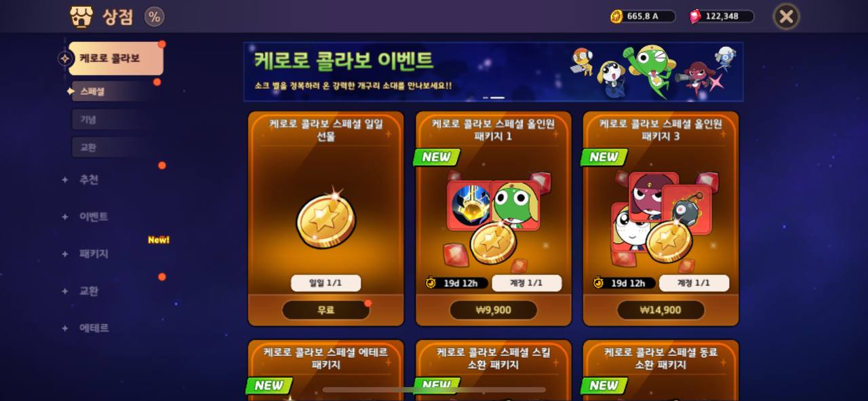The width and height of the screenshot is (868, 401).
Task: Expand the 추천 category in sidebar
Action: [x=89, y=180]
